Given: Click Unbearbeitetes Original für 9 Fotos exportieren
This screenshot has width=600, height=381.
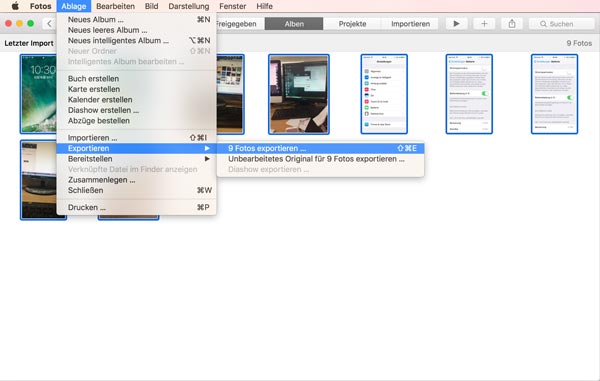Looking at the screenshot, I should 320,159.
